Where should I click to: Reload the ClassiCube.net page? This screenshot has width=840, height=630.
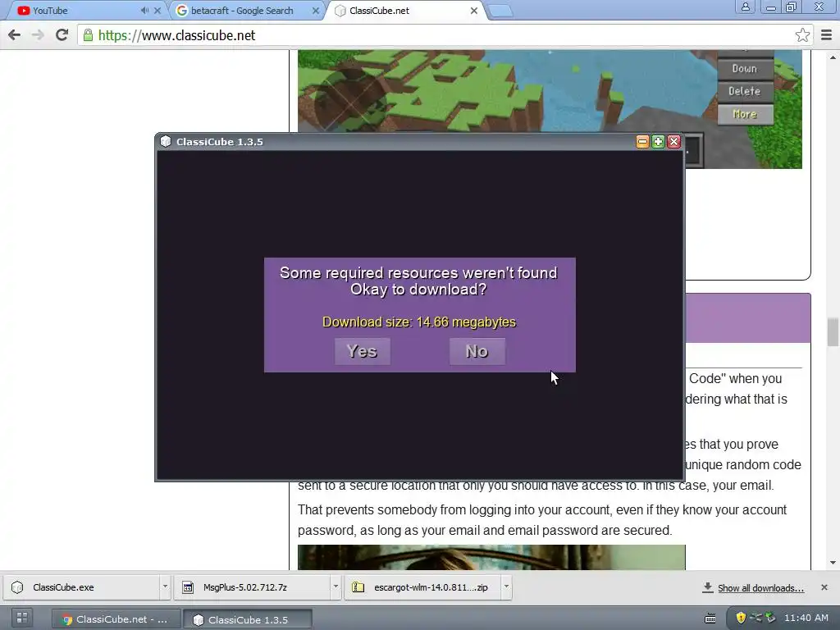click(x=62, y=35)
